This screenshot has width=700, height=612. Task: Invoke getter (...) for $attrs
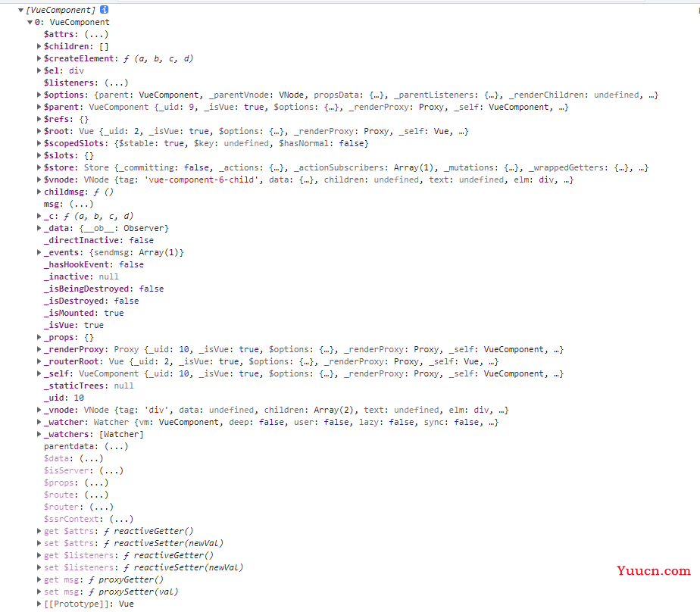[96, 34]
